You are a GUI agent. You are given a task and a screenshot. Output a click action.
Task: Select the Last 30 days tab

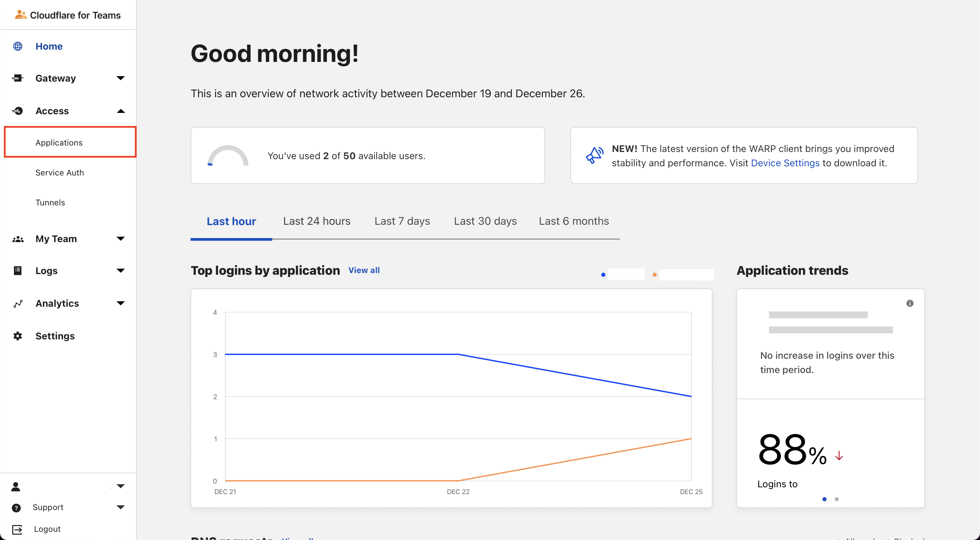(485, 221)
